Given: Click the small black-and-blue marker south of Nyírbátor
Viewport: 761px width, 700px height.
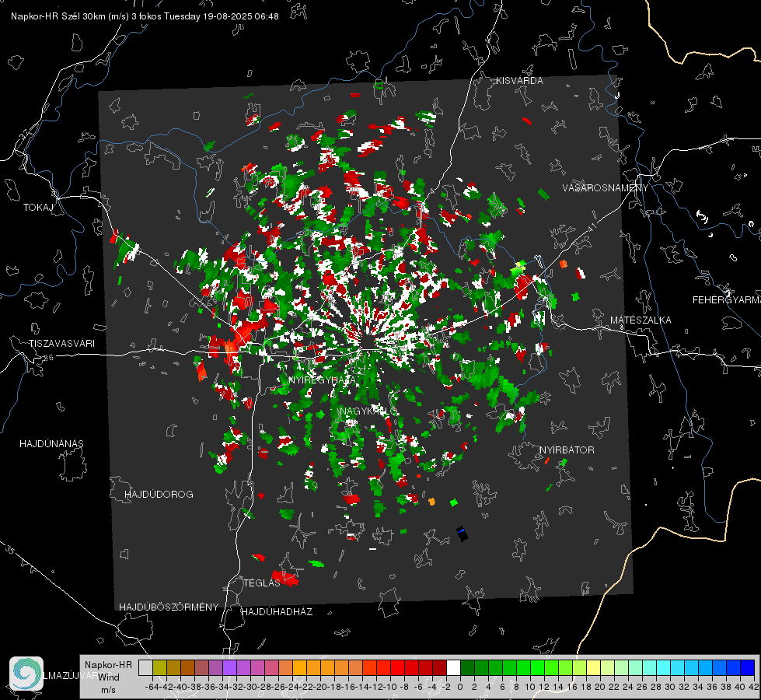Looking at the screenshot, I should tap(462, 534).
